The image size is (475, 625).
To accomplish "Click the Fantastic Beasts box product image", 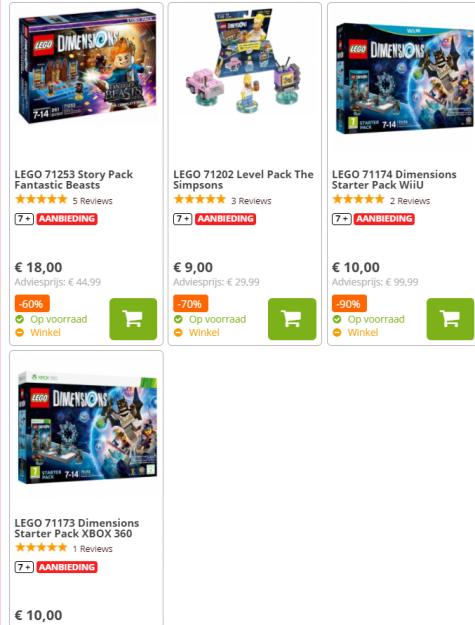I will [87, 66].
